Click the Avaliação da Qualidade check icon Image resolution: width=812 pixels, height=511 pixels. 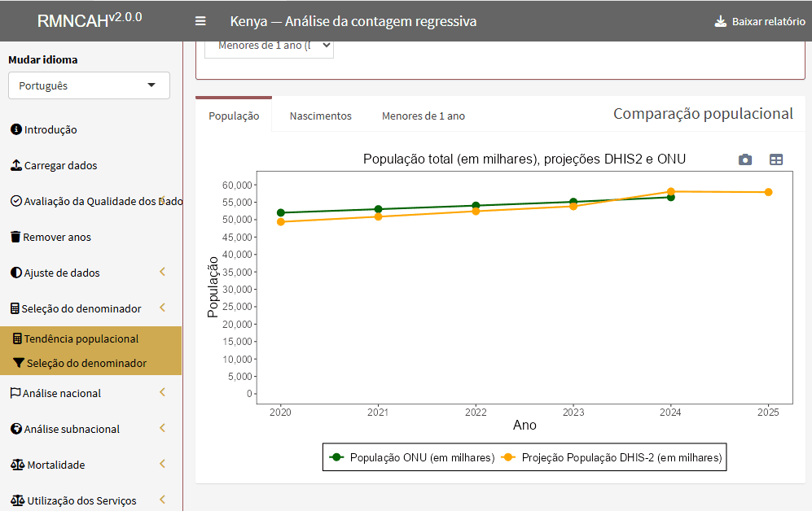(16, 201)
